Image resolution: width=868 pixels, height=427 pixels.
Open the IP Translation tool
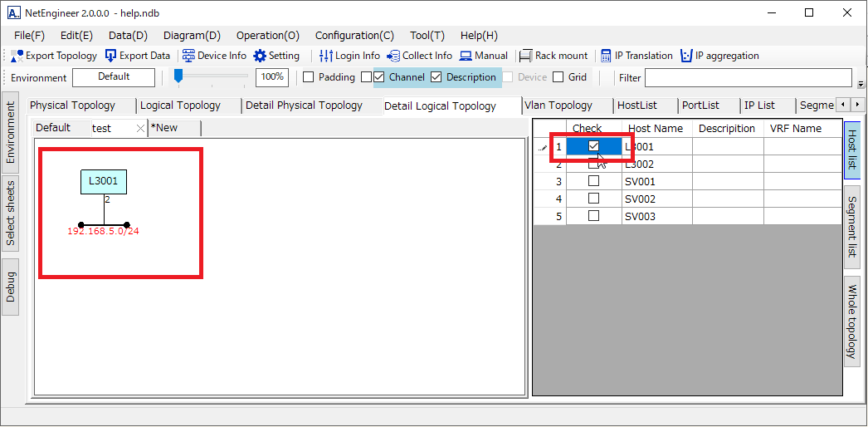[606, 56]
